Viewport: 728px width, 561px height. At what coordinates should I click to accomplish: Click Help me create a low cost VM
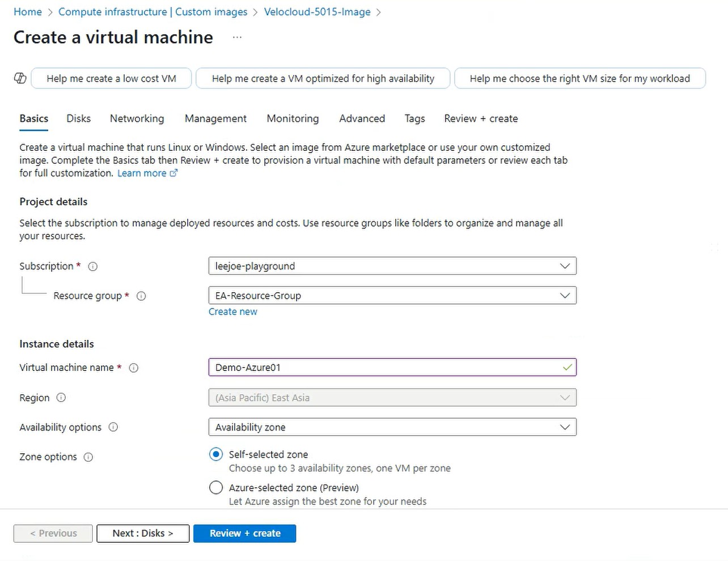[x=111, y=78]
